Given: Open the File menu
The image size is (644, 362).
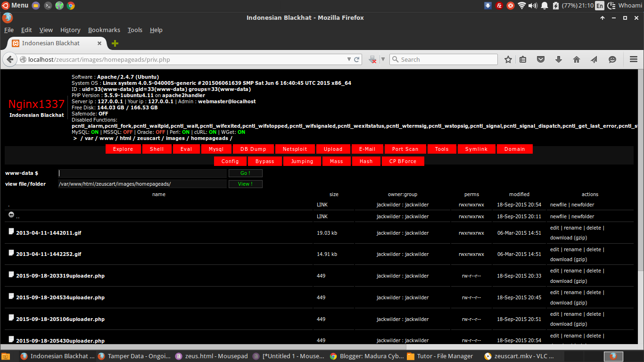Looking at the screenshot, I should point(9,30).
